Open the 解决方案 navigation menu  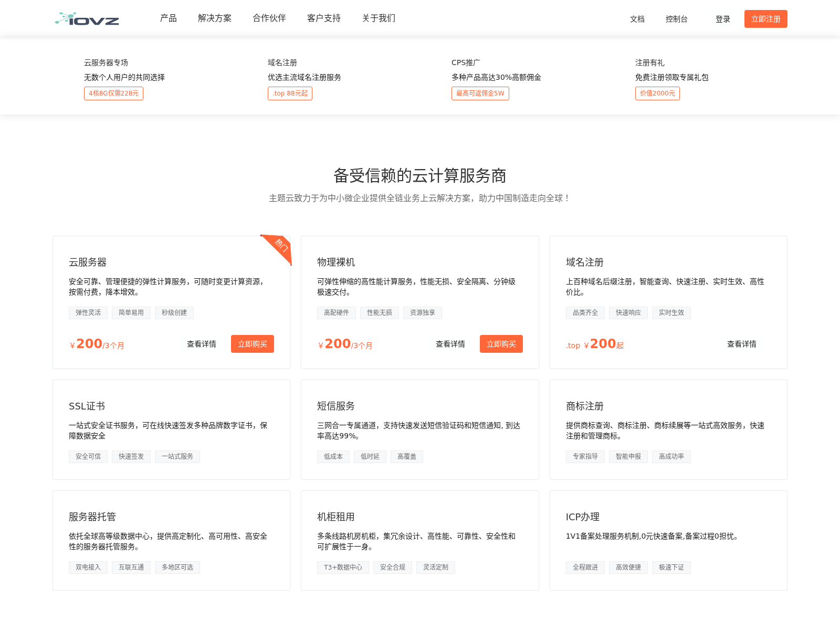pyautogui.click(x=215, y=18)
